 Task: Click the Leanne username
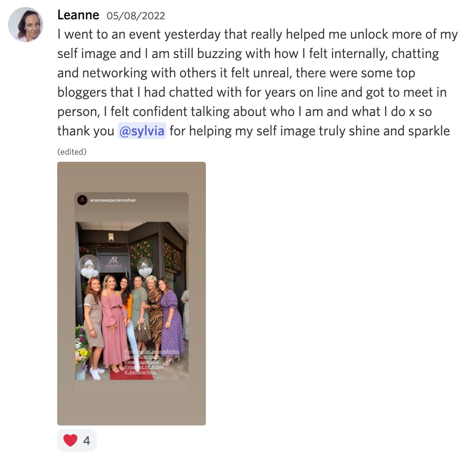[x=78, y=15]
